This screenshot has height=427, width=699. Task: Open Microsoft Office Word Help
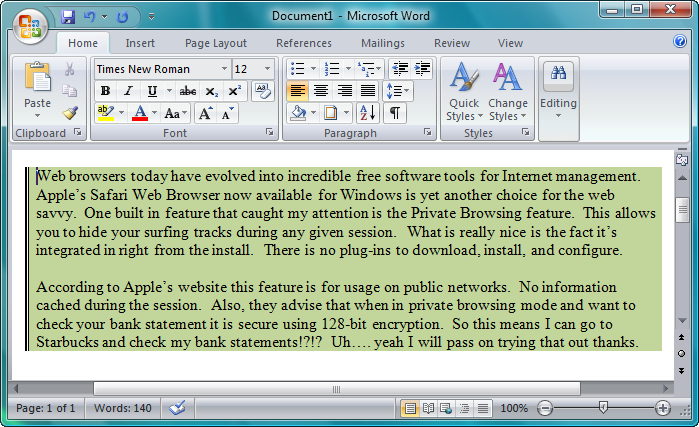tap(680, 41)
